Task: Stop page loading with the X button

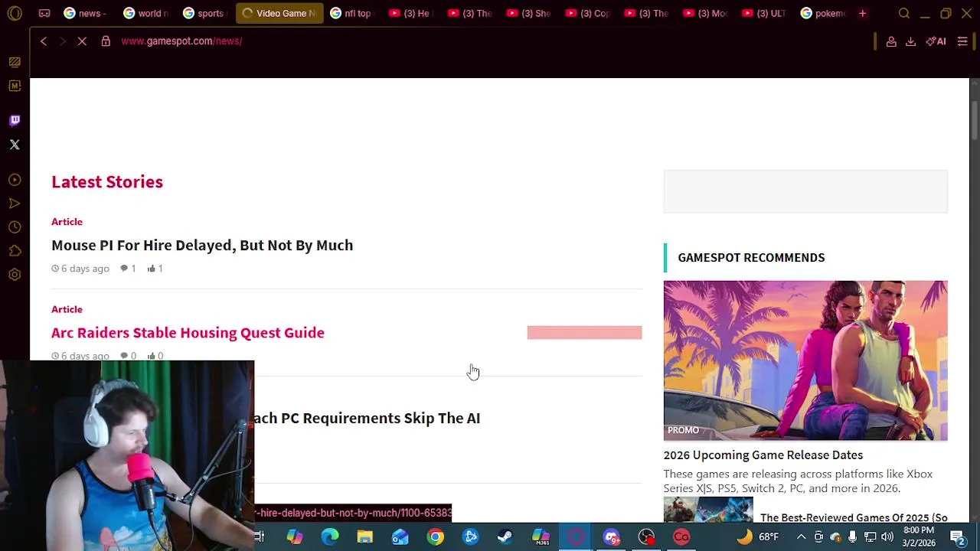Action: tap(82, 41)
